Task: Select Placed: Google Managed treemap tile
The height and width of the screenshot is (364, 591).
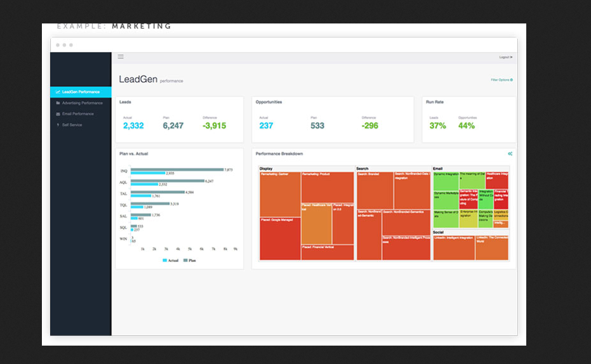Action: click(280, 239)
